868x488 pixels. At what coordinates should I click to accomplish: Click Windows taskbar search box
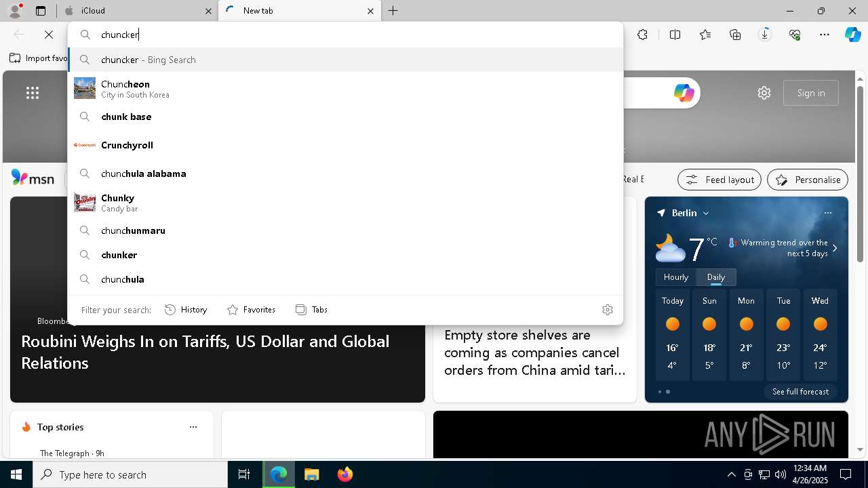tap(130, 474)
